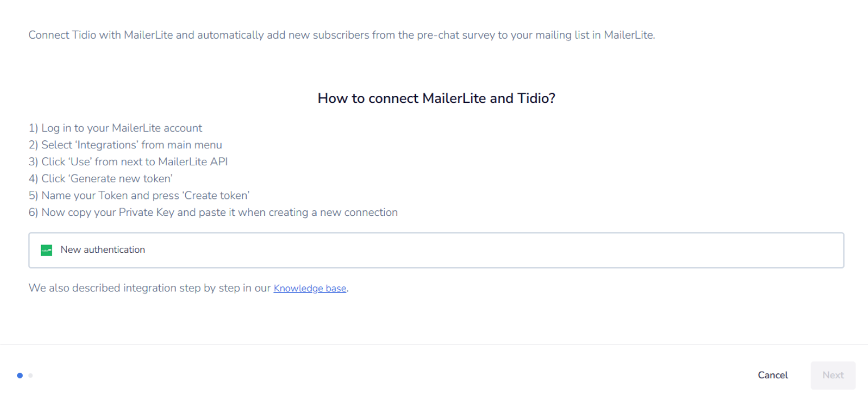Cancel the MailerLite integration setup
The image size is (868, 400).
(x=773, y=375)
